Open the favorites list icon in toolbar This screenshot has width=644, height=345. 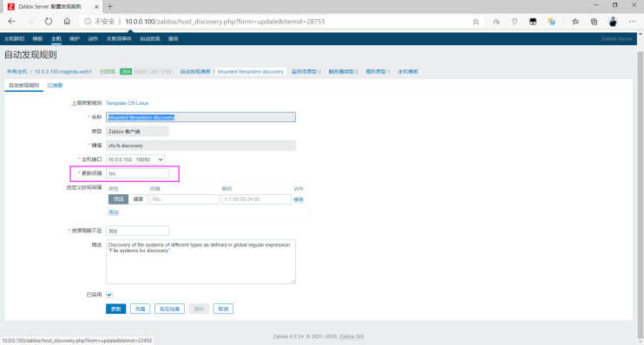(575, 22)
